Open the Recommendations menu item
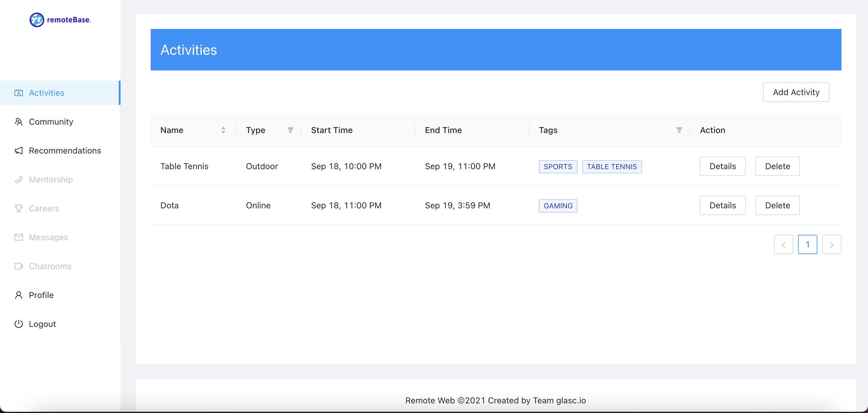Viewport: 868px width, 413px height. 65,151
